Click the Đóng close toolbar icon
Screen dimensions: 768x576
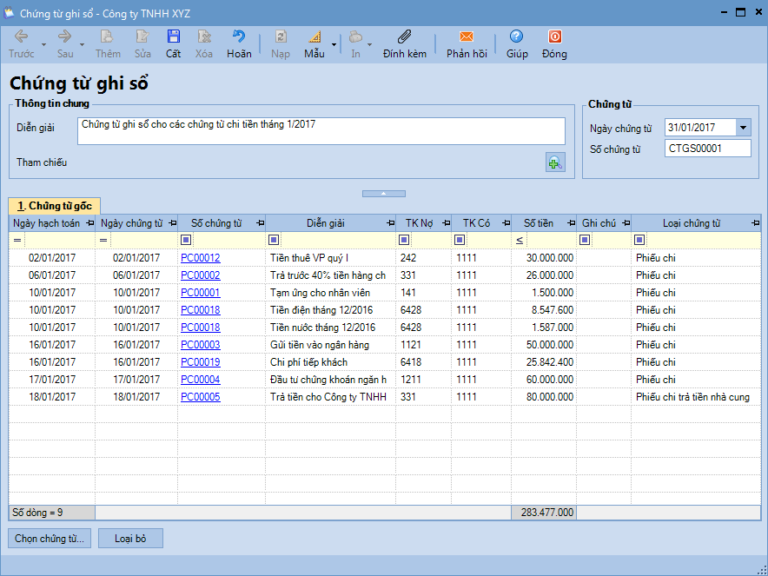[554, 38]
